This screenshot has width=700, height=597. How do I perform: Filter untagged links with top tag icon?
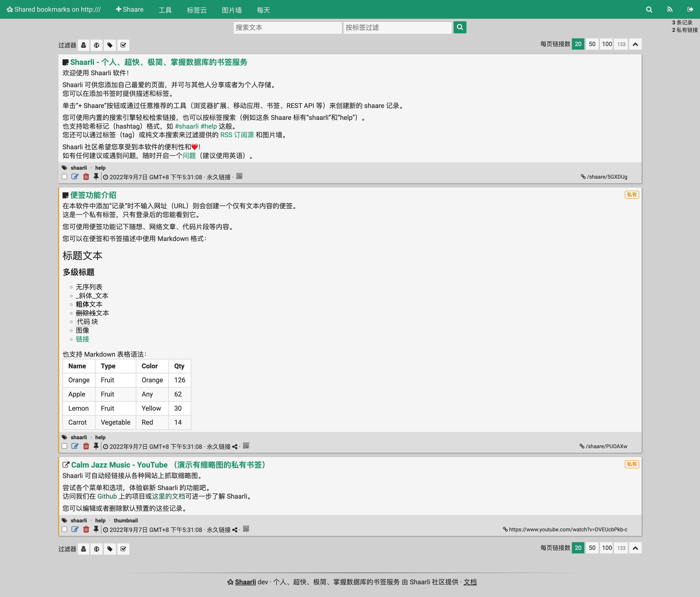[x=110, y=45]
